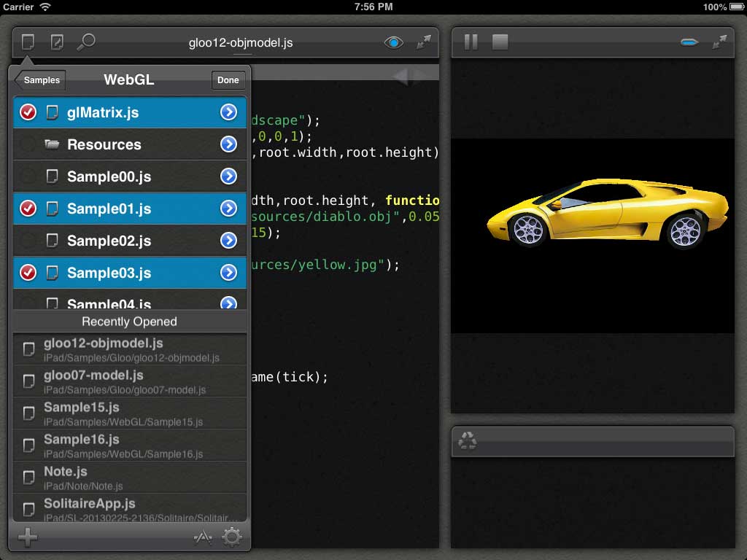Open recent file SolitaireApp.js
This screenshot has width=747, height=560.
130,508
